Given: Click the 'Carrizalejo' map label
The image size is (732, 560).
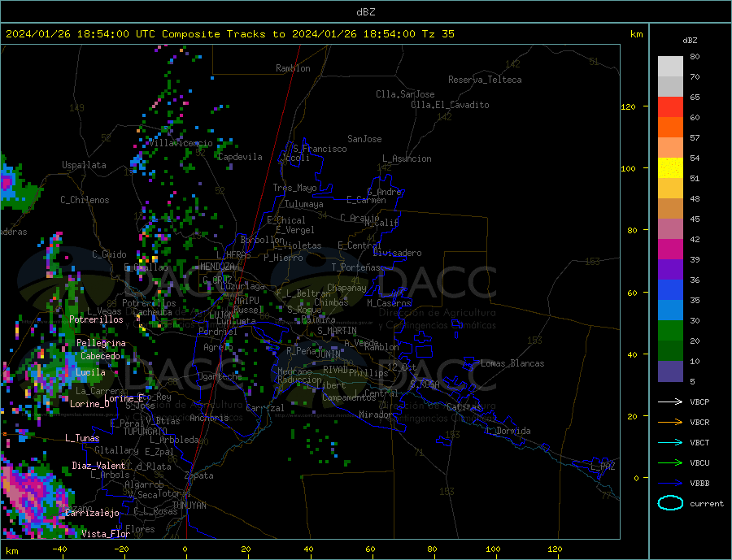Looking at the screenshot, I should [93, 513].
